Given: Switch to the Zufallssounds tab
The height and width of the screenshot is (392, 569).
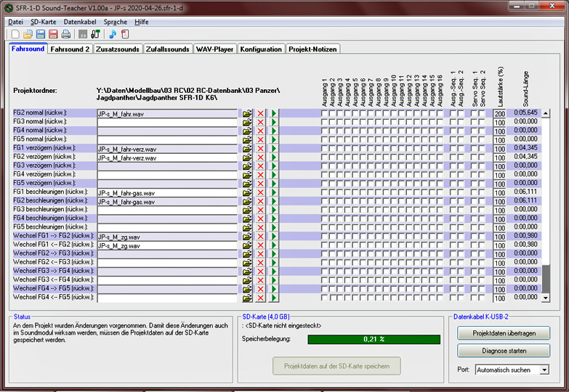Looking at the screenshot, I should point(168,49).
